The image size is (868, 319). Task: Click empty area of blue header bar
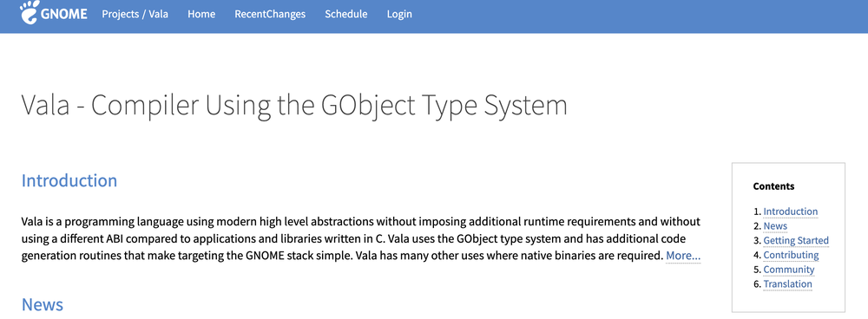636,16
